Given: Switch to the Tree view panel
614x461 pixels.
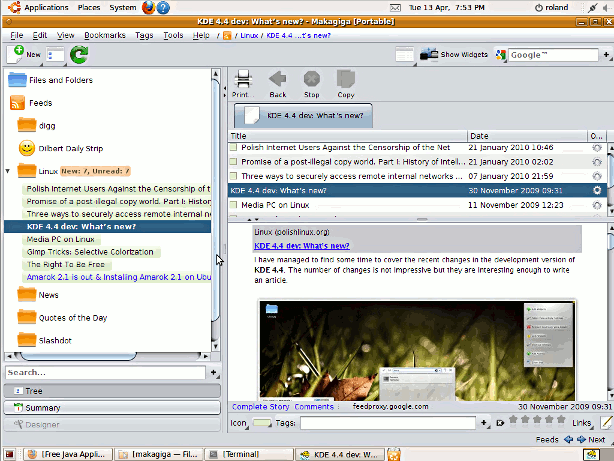Looking at the screenshot, I should point(112,391).
